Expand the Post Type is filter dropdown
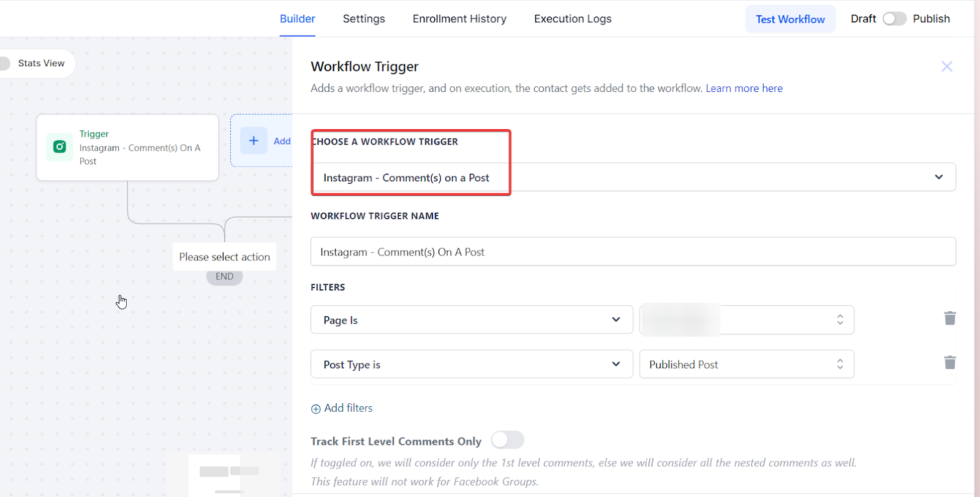The height and width of the screenshot is (497, 980). click(472, 364)
